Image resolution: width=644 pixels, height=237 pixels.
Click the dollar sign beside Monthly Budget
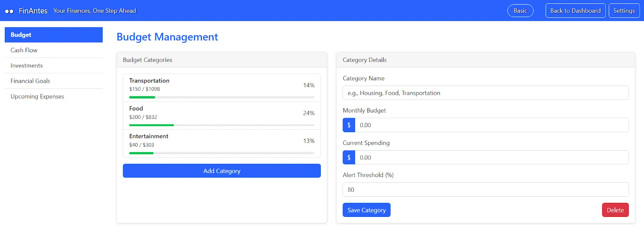point(349,125)
